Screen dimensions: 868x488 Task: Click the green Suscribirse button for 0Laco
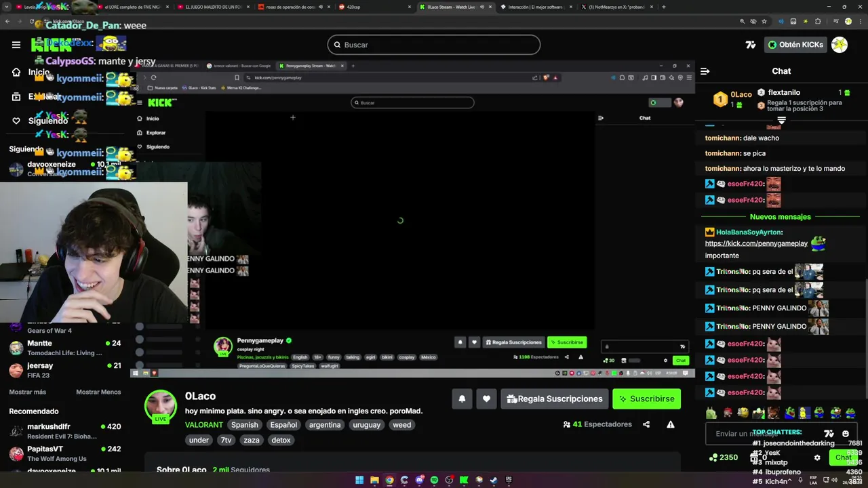click(x=646, y=399)
